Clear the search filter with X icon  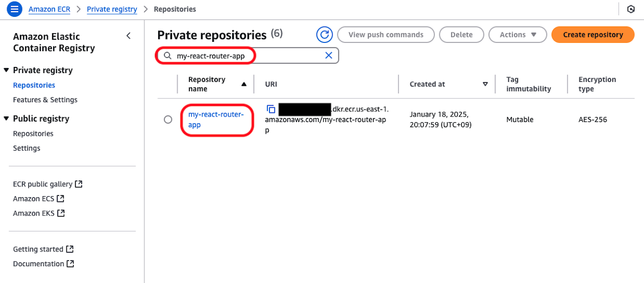(329, 56)
